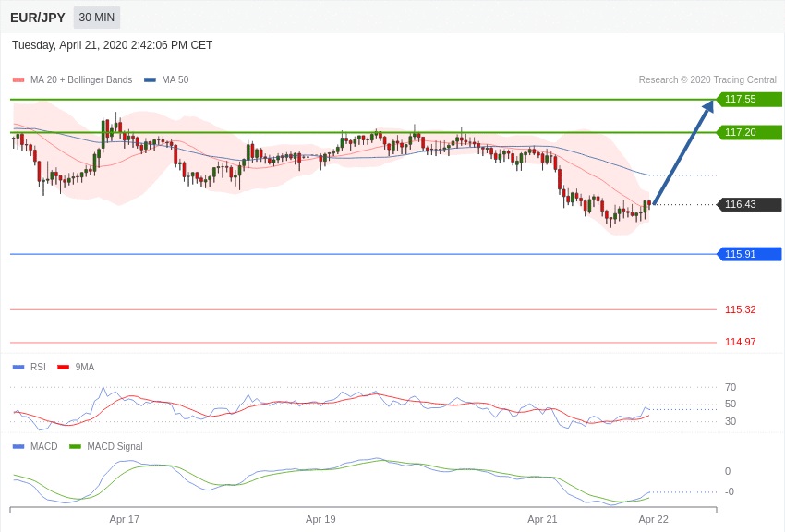
Task: Click the Apr 21 date axis marker
Action: tap(542, 519)
